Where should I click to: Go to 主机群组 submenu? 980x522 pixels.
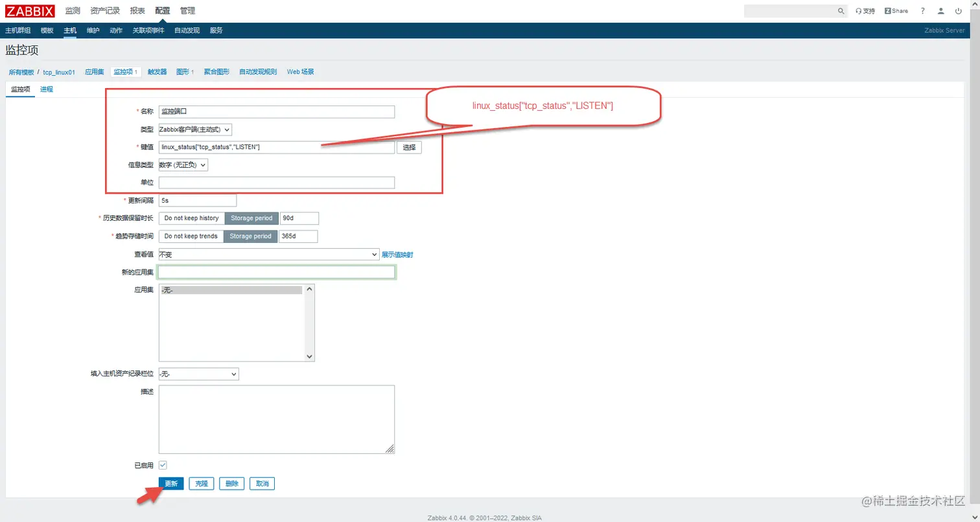pyautogui.click(x=17, y=30)
